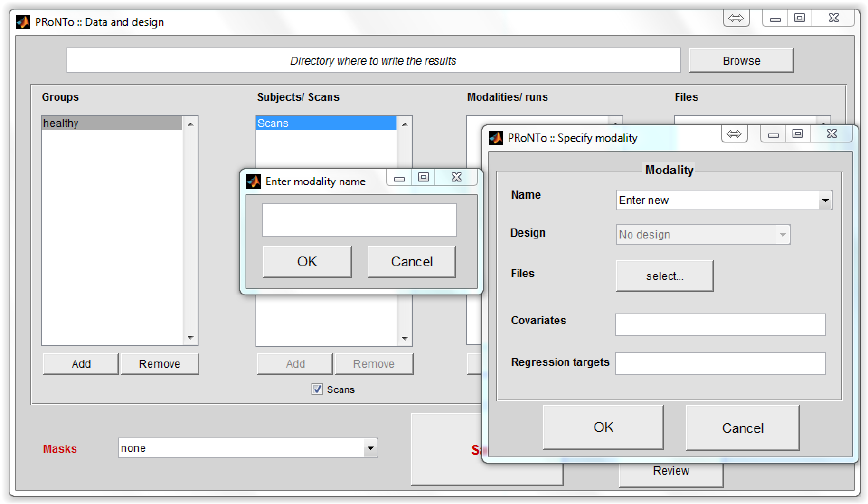
Task: Click the Review button
Action: tap(671, 473)
